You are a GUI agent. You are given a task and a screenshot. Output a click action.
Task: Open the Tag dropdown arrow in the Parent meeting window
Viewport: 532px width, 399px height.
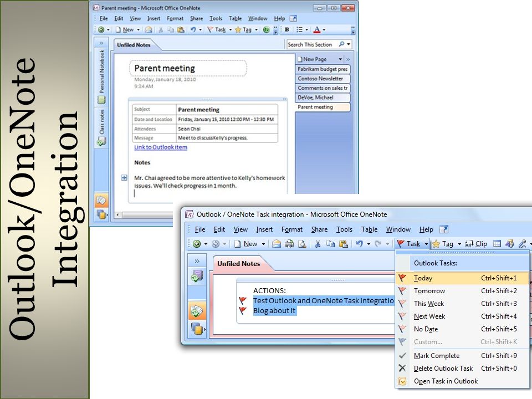click(x=256, y=30)
